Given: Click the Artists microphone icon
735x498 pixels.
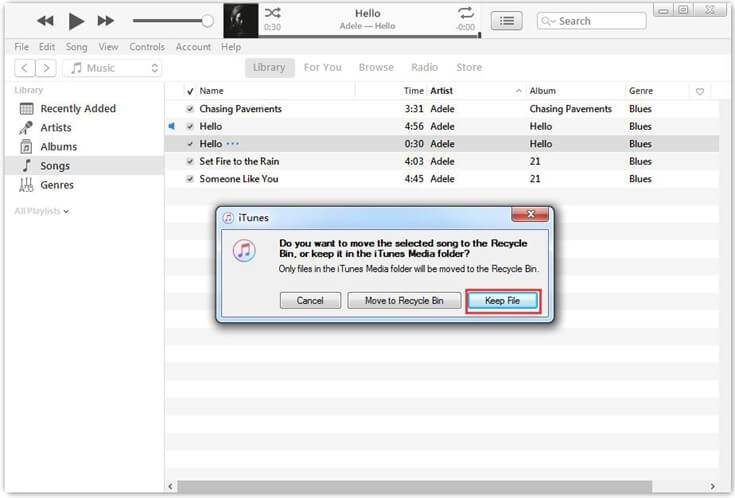Looking at the screenshot, I should [26, 128].
